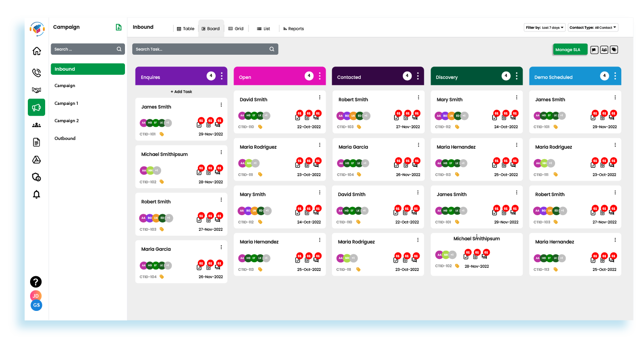Viewport: 644px width, 341px height.
Task: Select the Home icon in the sidebar
Action: click(x=36, y=51)
